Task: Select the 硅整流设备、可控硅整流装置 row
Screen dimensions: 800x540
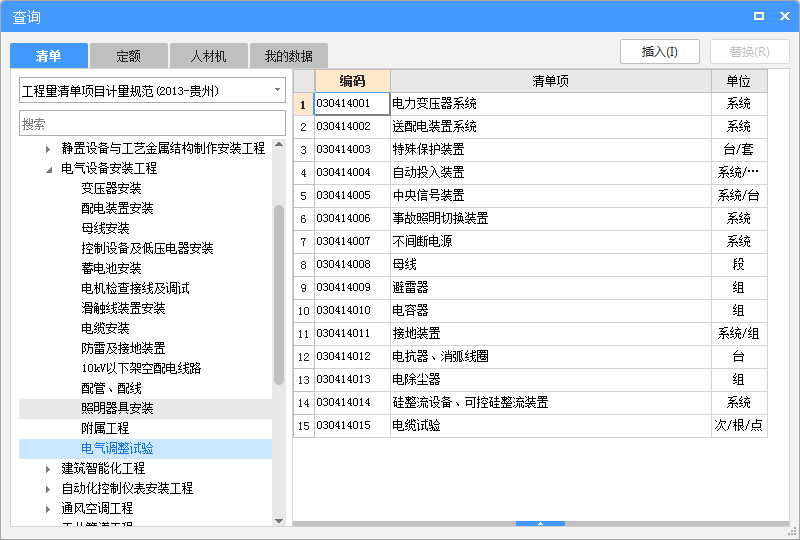Action: [531, 402]
